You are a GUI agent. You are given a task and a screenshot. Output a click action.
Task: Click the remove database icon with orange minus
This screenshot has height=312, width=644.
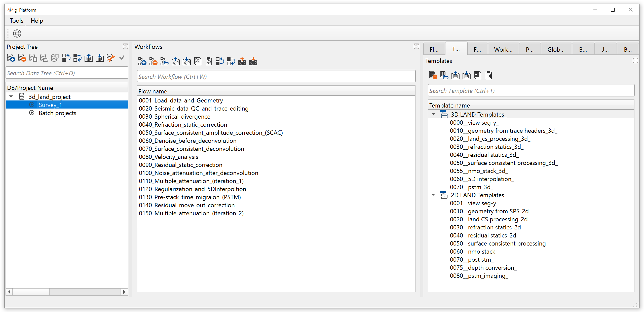22,58
